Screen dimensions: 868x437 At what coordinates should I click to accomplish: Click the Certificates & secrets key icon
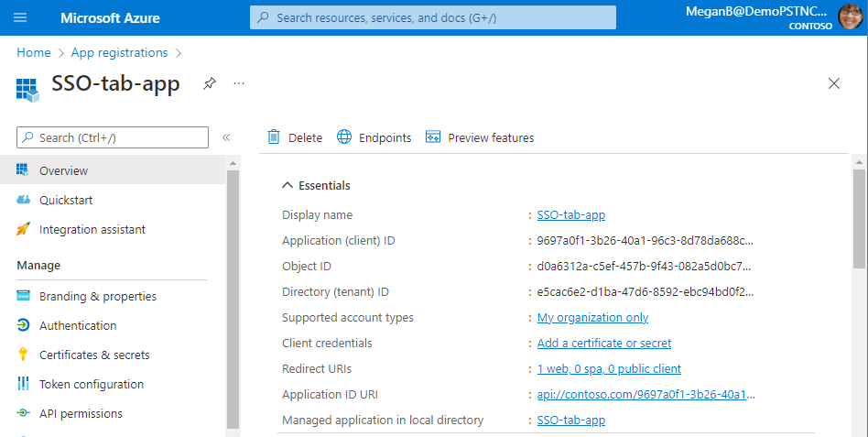click(23, 355)
